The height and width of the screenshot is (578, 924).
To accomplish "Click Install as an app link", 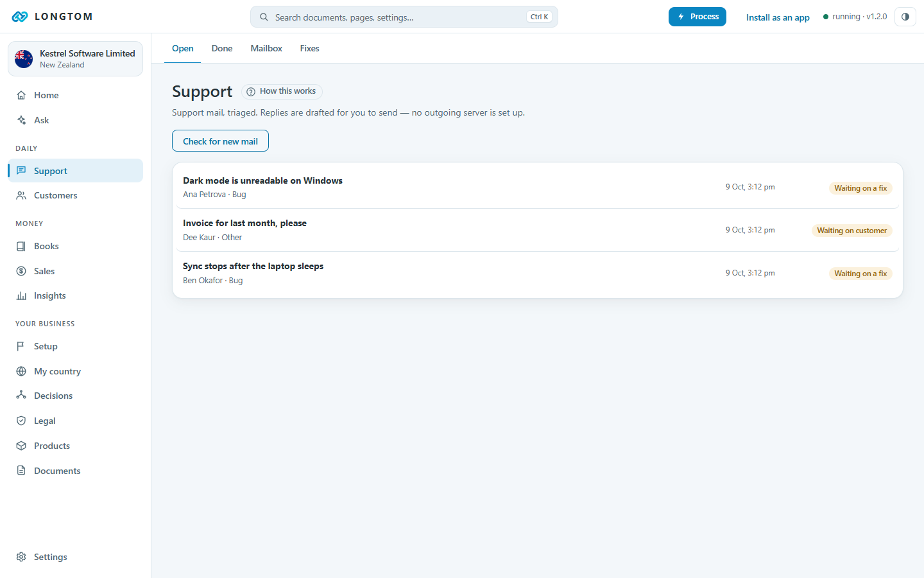I will 778,17.
